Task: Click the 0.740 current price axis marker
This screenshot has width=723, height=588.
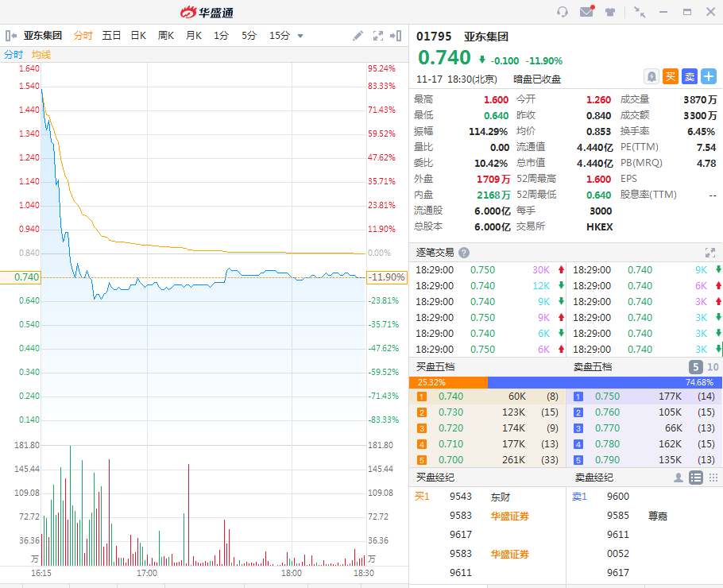Action: click(21, 277)
